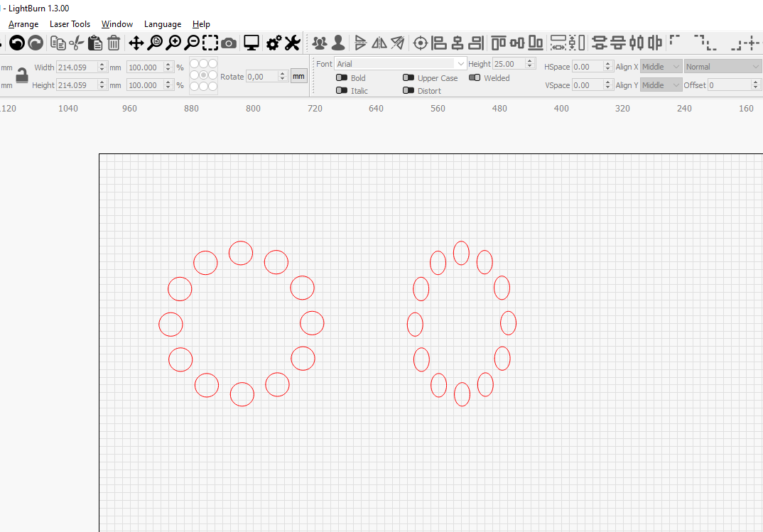Ungroup objects with single person icon
This screenshot has width=763, height=532.
338,43
